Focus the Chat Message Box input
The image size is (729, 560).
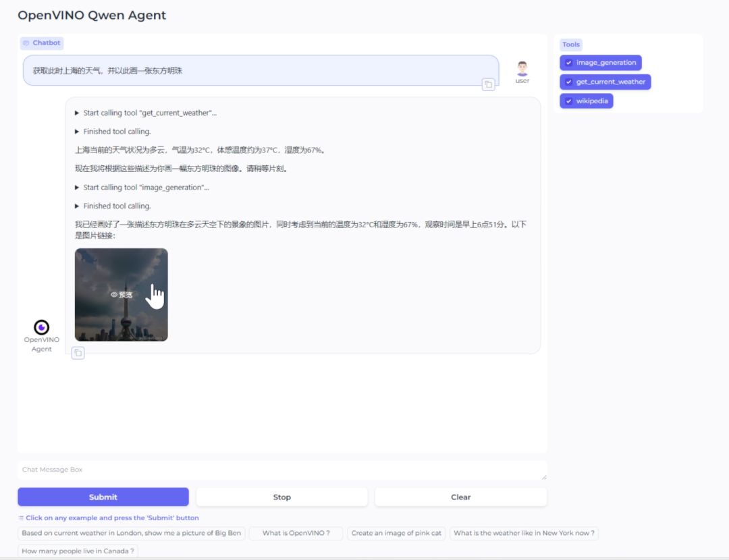point(281,470)
